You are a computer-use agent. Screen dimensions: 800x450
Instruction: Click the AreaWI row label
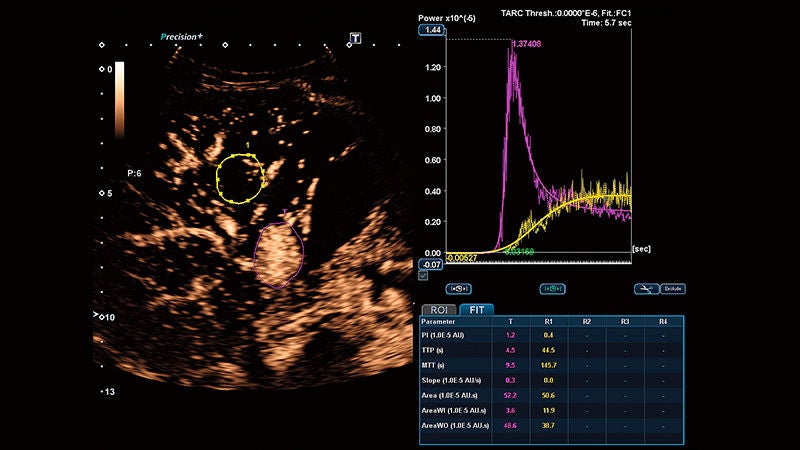pos(454,410)
